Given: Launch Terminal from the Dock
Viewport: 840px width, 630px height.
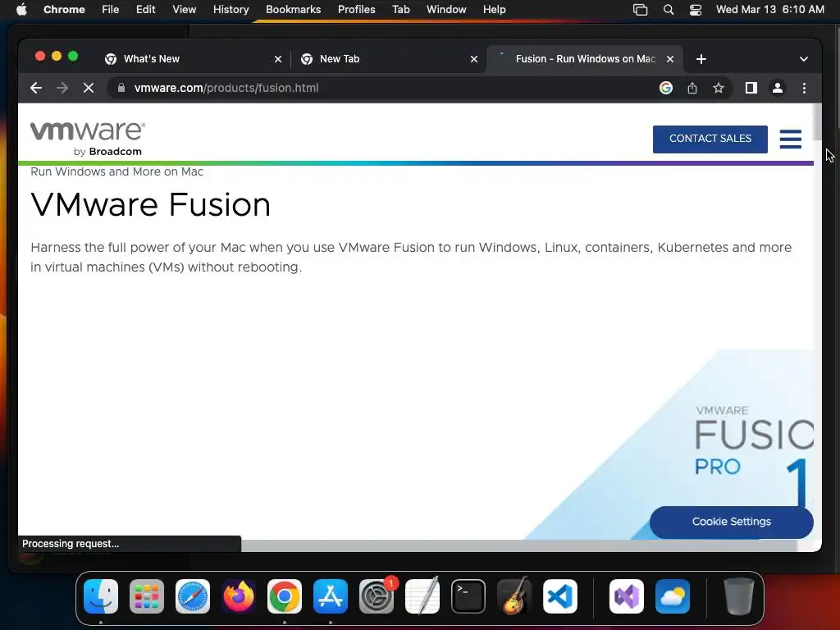Looking at the screenshot, I should coord(468,596).
